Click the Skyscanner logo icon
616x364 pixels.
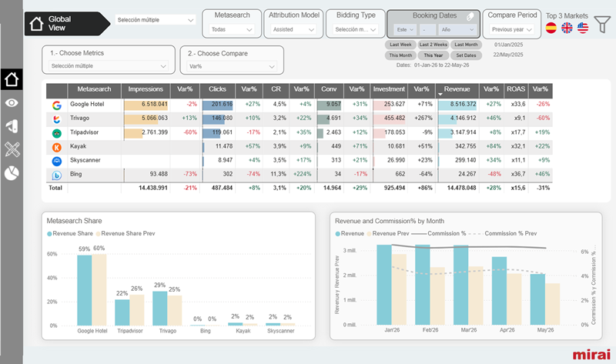56,161
